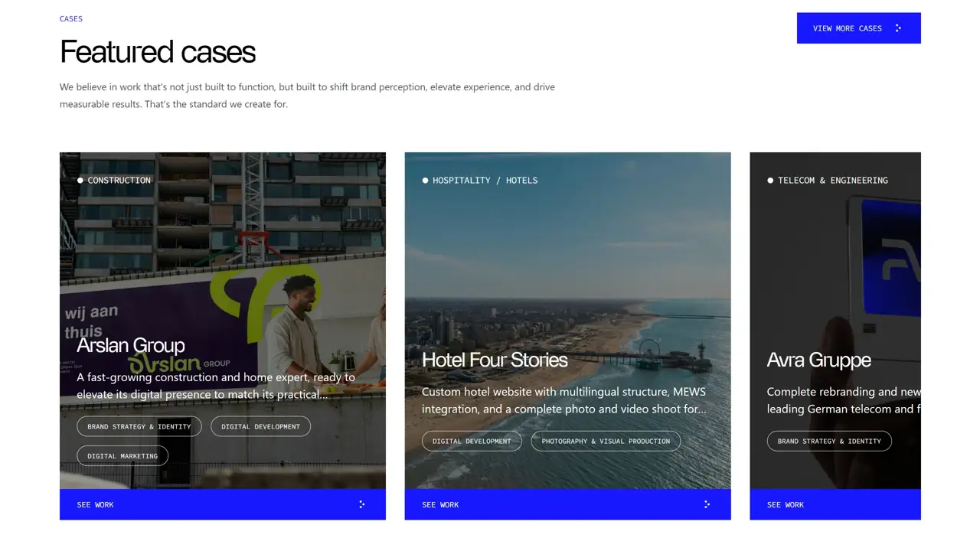Screen dimensions: 980x551
Task: Select the Photography & Visual Production tag
Action: click(606, 441)
